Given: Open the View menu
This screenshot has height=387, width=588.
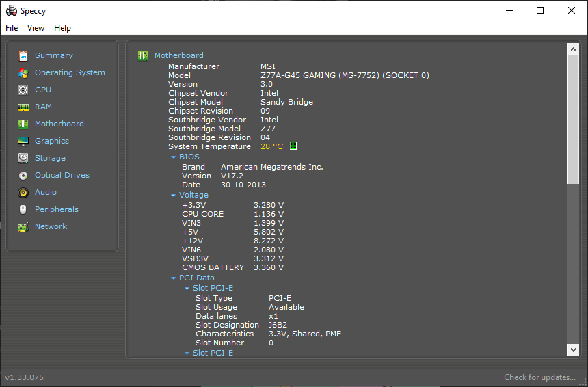Looking at the screenshot, I should pos(36,28).
